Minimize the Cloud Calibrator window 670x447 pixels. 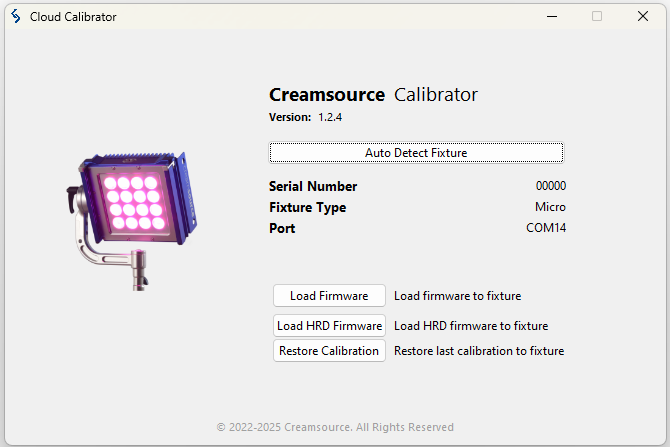click(552, 16)
